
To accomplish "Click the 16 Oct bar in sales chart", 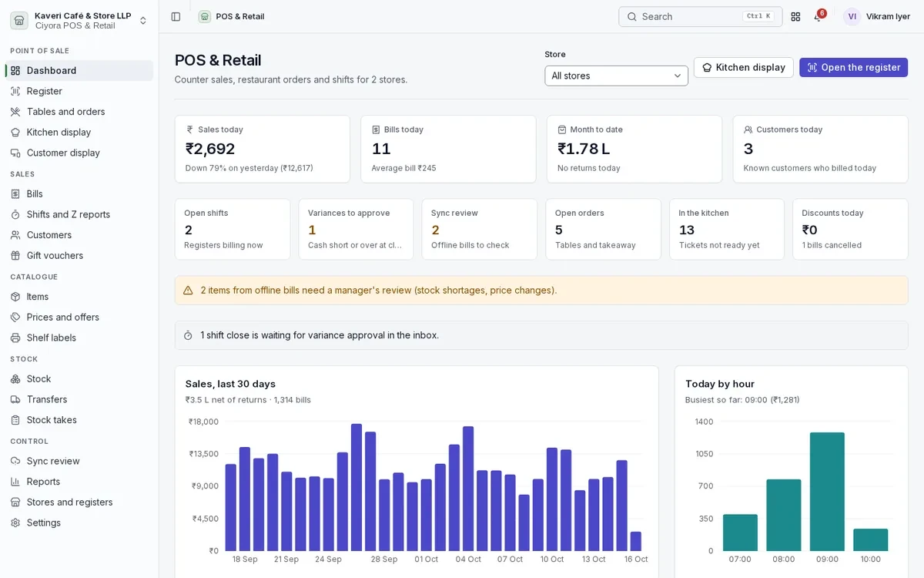I will click(x=635, y=541).
